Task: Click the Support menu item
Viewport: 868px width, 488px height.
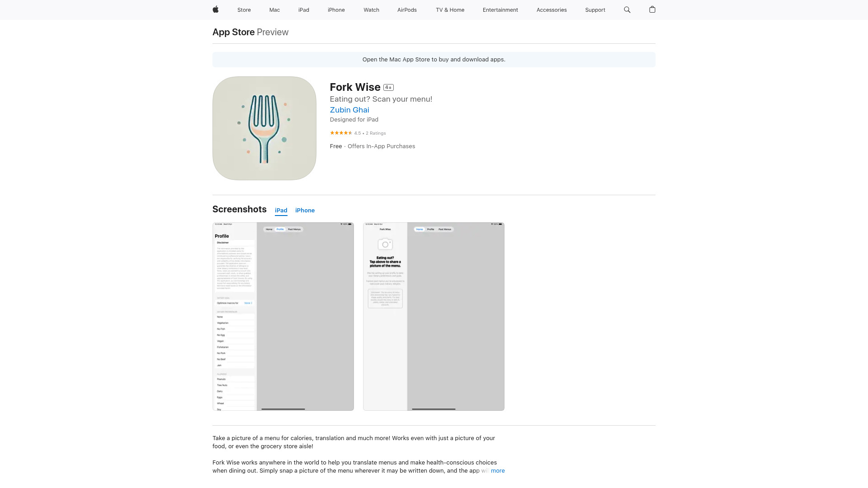Action: (595, 9)
